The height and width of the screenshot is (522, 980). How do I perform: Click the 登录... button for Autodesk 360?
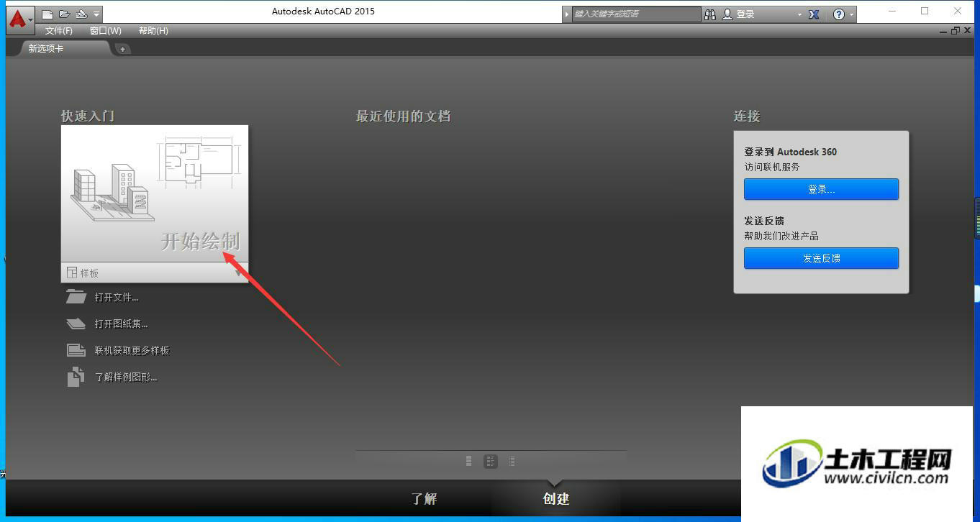coord(821,189)
